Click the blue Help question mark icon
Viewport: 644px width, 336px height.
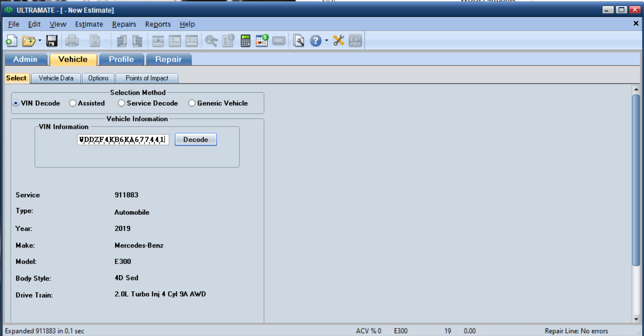coord(316,41)
